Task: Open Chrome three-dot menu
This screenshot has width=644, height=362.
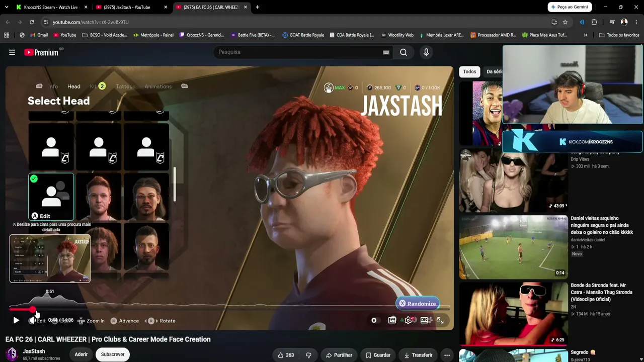Action: pos(636,22)
